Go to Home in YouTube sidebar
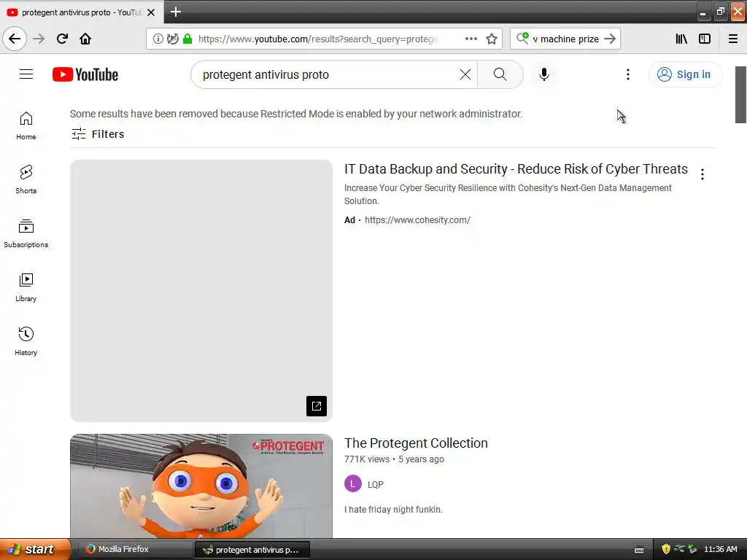747x560 pixels. 26,125
